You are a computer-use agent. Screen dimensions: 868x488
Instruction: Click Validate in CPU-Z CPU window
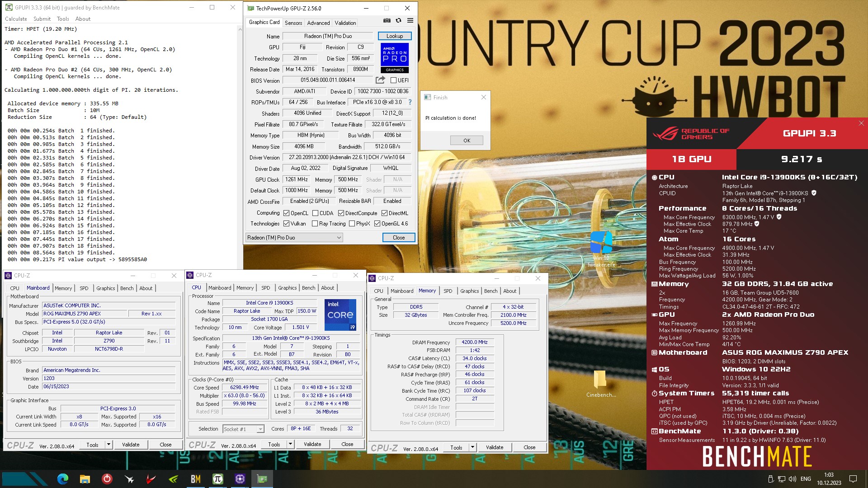312,444
